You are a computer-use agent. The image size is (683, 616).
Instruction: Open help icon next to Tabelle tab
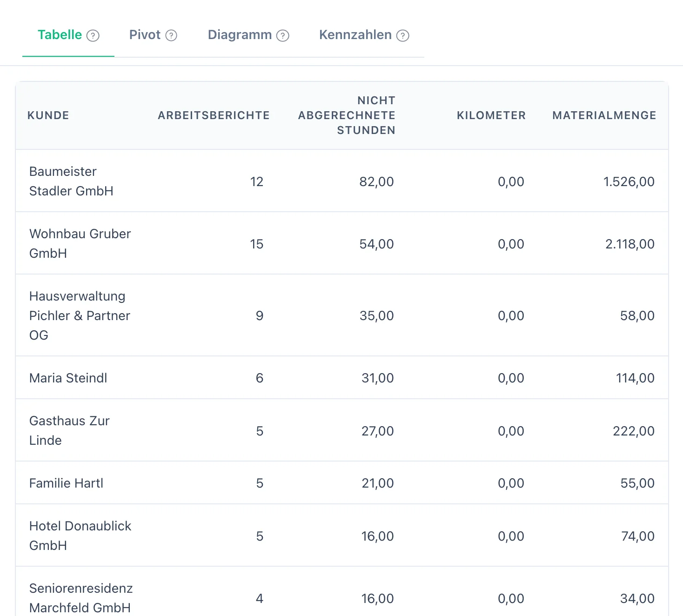tap(93, 35)
